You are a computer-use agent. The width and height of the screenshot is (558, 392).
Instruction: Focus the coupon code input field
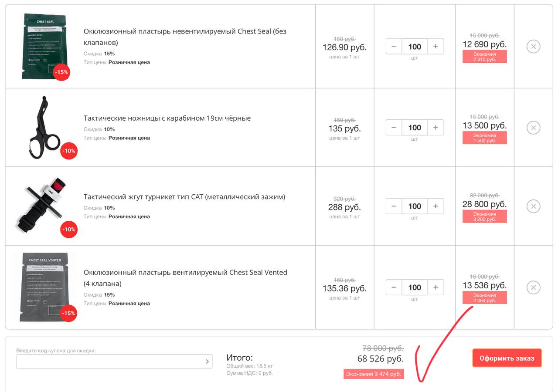[110, 362]
